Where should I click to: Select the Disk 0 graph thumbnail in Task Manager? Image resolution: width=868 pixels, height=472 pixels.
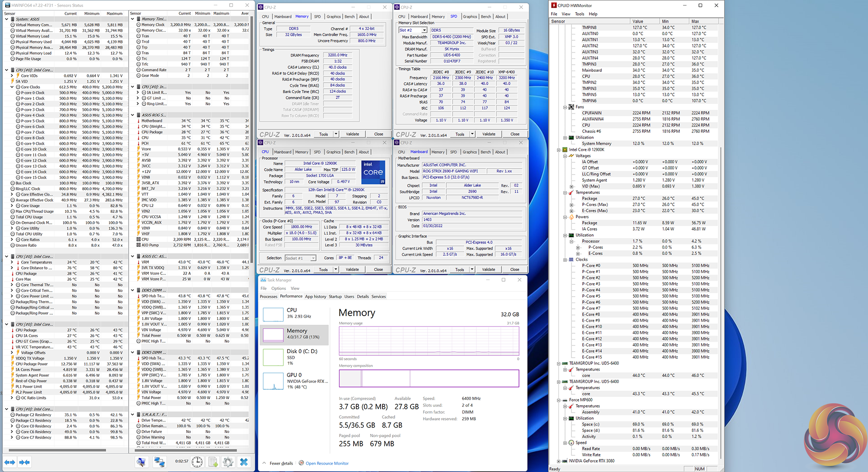click(273, 357)
